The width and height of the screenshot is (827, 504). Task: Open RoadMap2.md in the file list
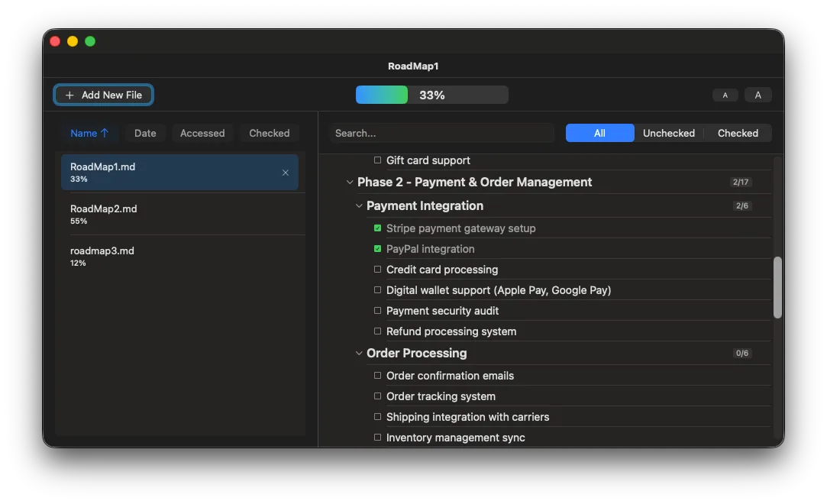click(180, 214)
